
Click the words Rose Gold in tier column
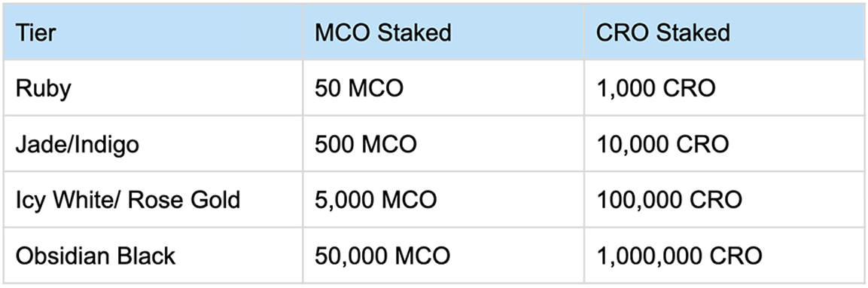click(x=193, y=200)
